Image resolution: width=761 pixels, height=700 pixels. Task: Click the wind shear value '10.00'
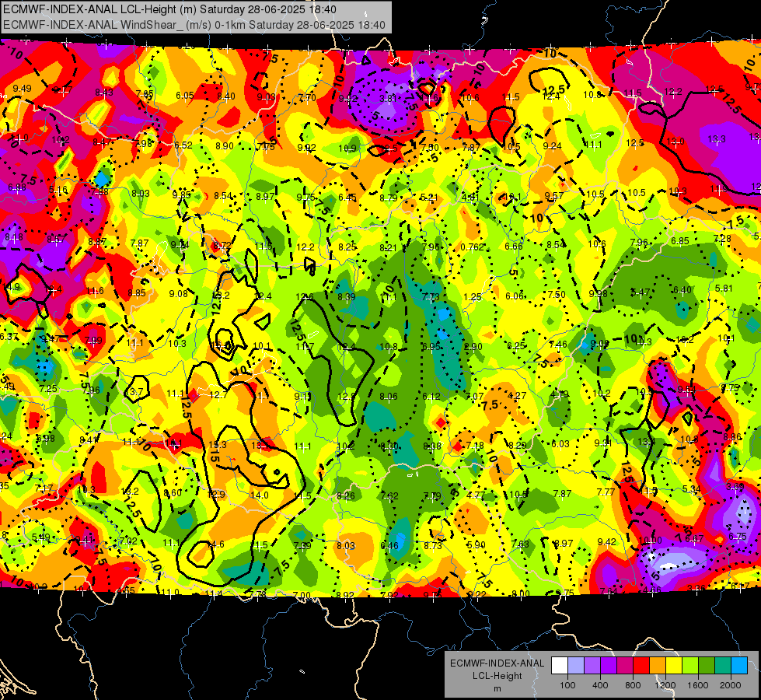pos(651,541)
